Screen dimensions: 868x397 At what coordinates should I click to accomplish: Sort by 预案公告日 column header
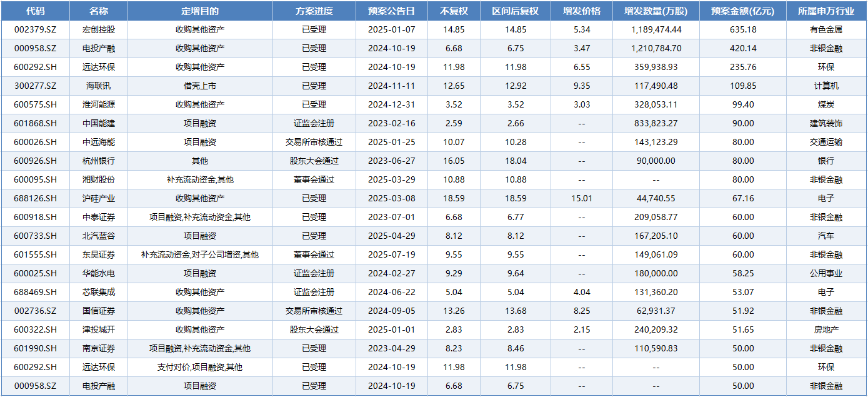(391, 11)
